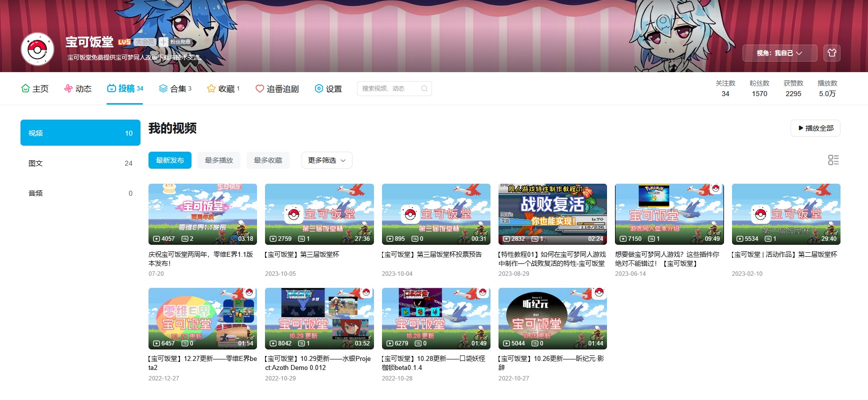Open the skin/outfit shirt icon button
The height and width of the screenshot is (400, 868).
click(x=832, y=53)
